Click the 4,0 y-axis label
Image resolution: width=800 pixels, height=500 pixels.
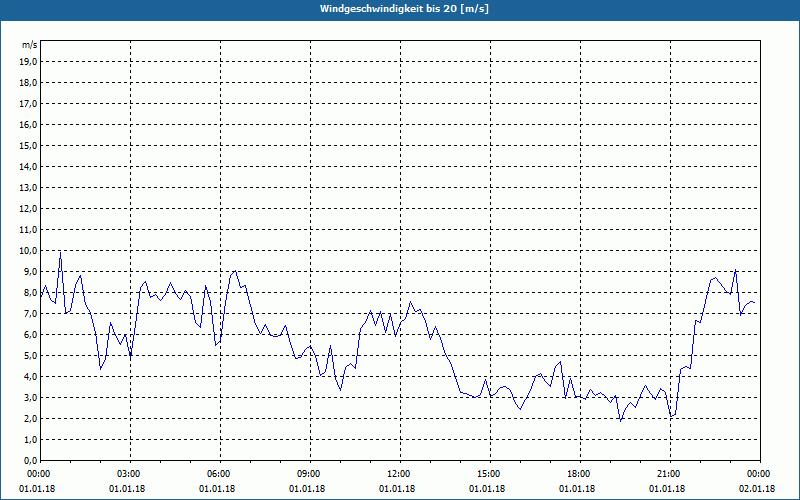pos(30,377)
